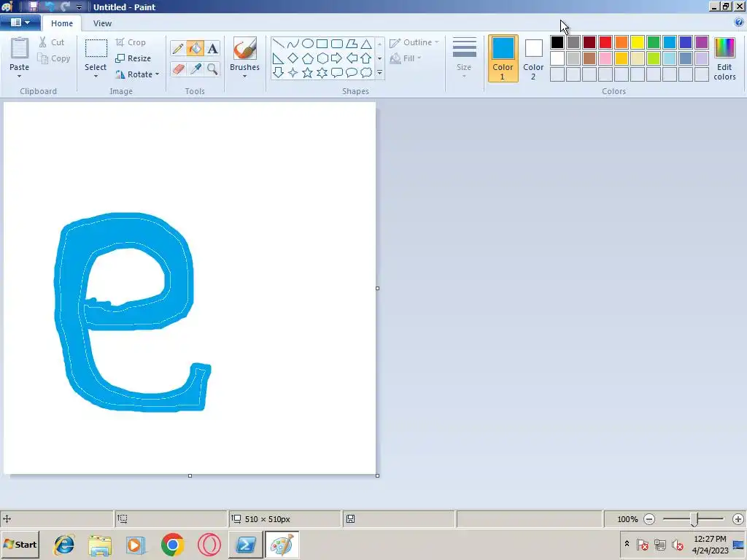The image size is (747, 560).
Task: Open Paint Help question mark icon
Action: (x=739, y=23)
